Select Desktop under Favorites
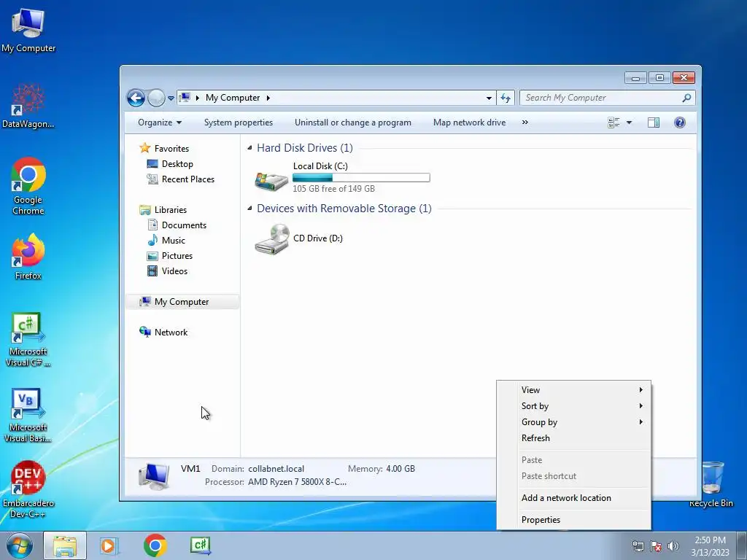 coord(170,164)
